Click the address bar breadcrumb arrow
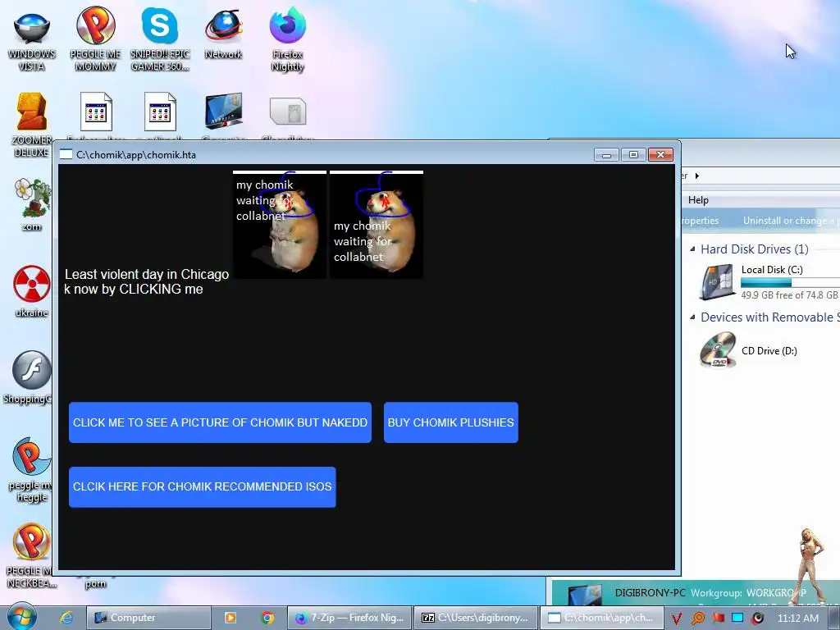 (x=697, y=176)
